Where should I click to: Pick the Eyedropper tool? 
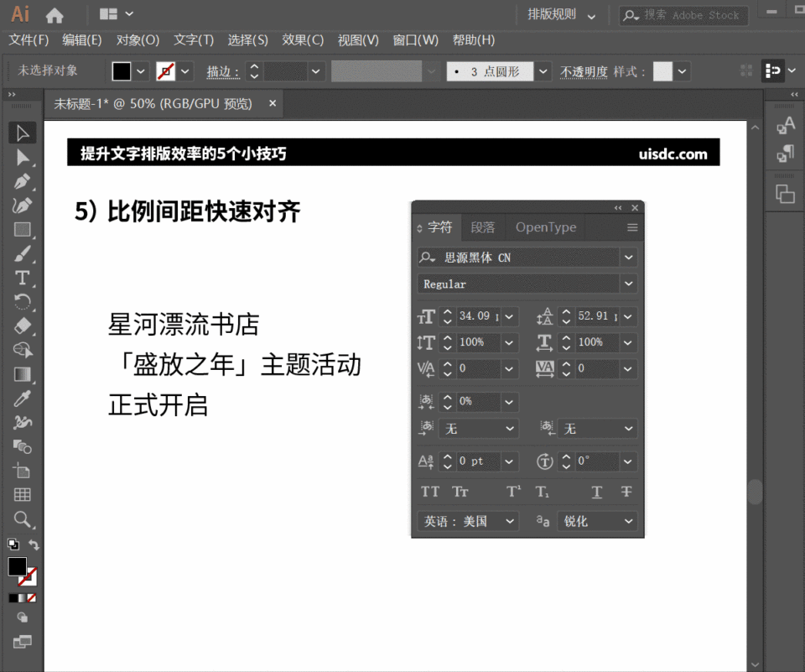pos(23,398)
